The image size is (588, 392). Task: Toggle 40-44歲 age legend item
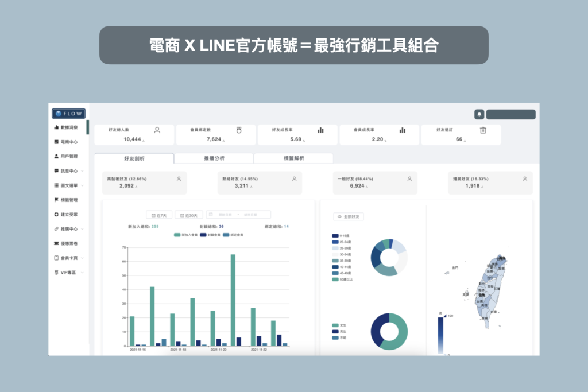point(342,267)
